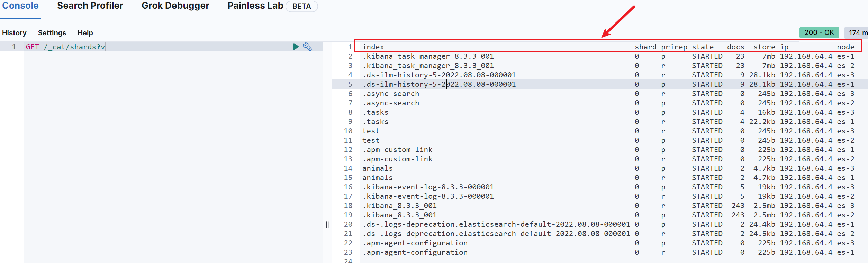Screen dimensions: 868x263
Task: Click .tasks on output line 9
Action: 376,122
